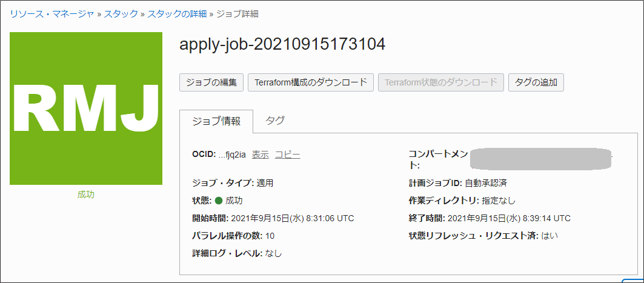Click ジョブ詳細 breadcrumb text

(237, 13)
